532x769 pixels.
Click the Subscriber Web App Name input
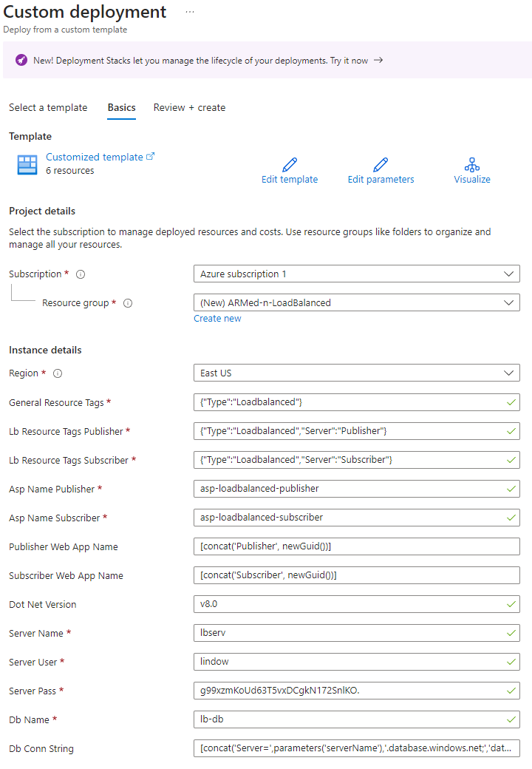(x=357, y=575)
